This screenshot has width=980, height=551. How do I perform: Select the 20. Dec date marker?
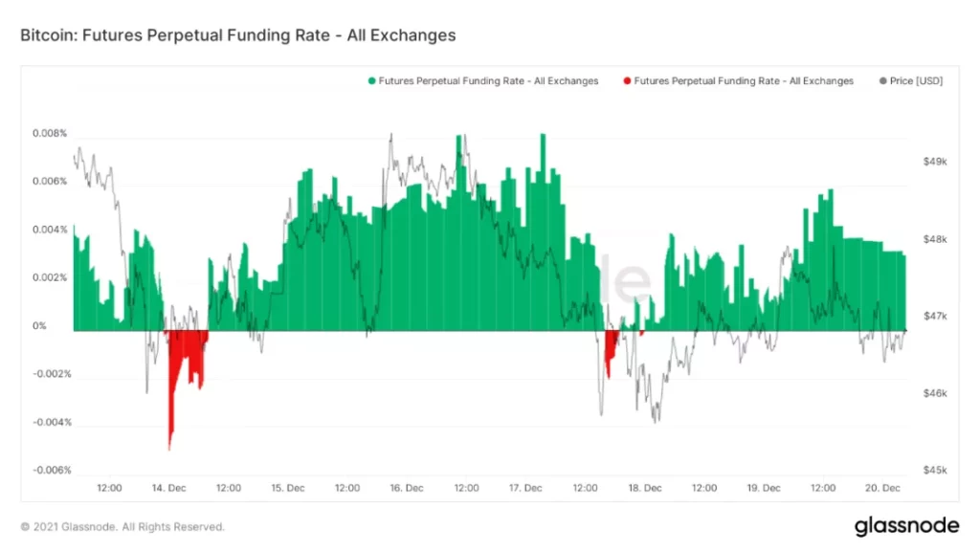pos(882,488)
